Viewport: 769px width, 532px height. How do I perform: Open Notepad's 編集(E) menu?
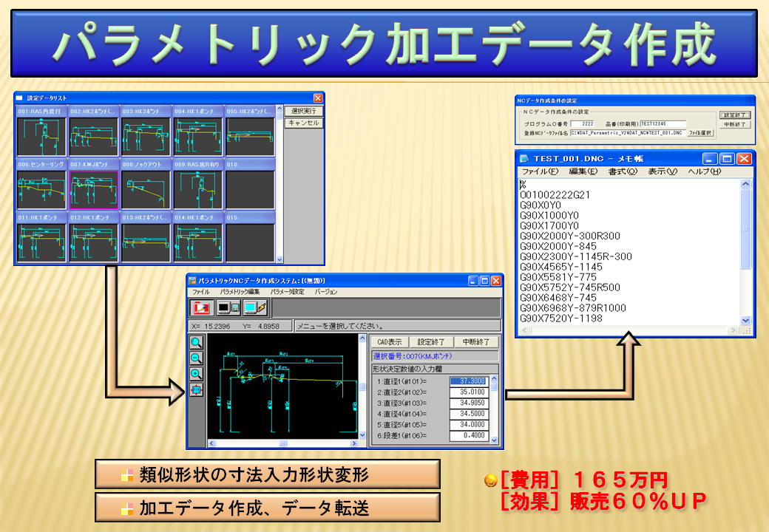(583, 171)
